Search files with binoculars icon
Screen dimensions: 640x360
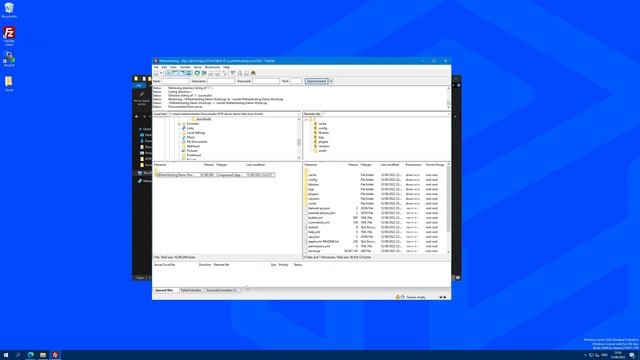tap(253, 73)
